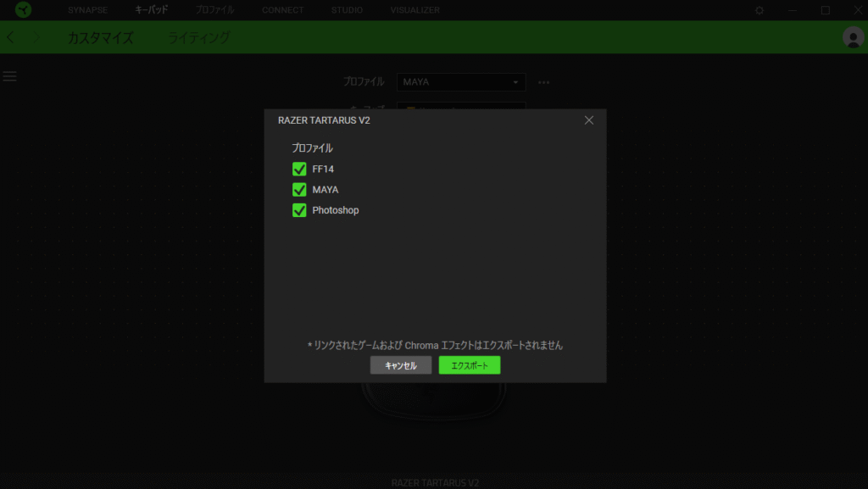Click the RAZER TARTARUS V2 footer label

pos(435,483)
